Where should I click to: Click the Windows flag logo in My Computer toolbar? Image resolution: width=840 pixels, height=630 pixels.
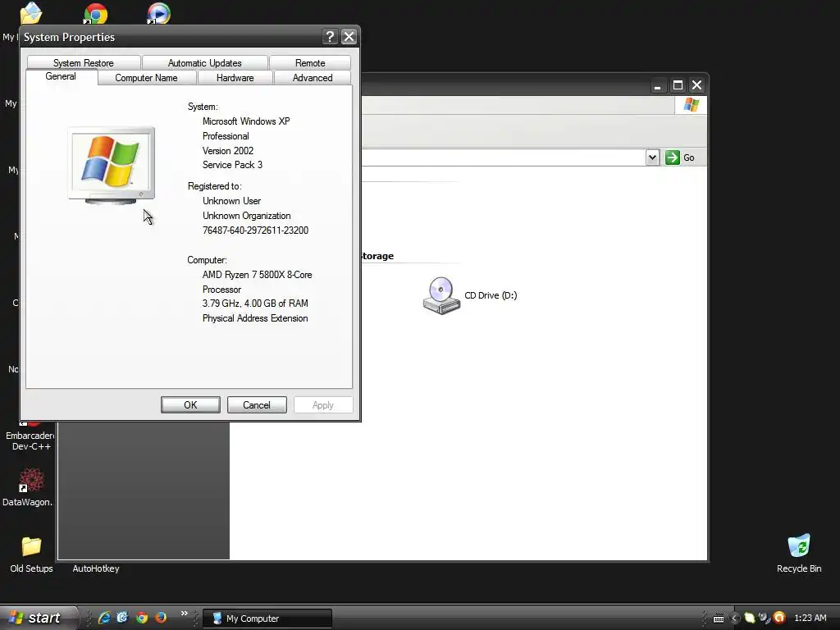[691, 104]
